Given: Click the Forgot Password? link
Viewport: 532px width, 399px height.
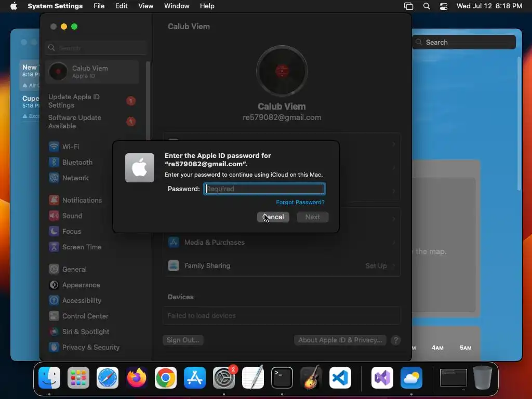Looking at the screenshot, I should point(300,202).
